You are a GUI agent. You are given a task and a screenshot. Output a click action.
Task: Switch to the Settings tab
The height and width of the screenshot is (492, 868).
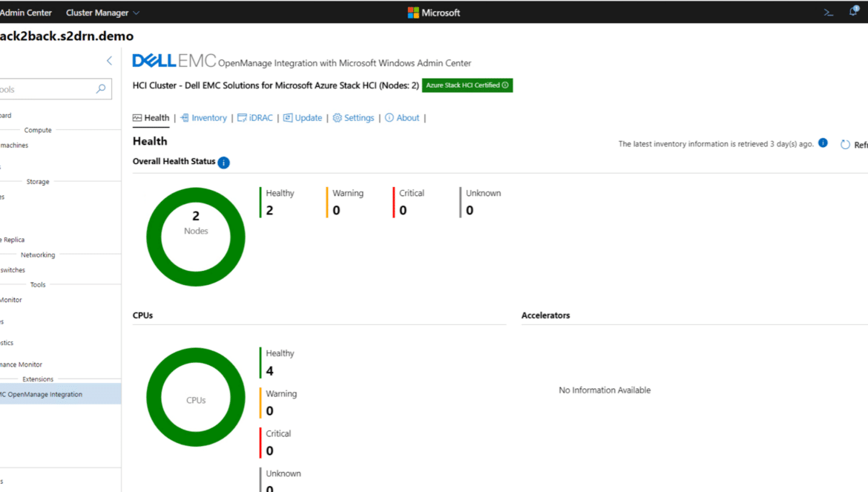[x=353, y=118]
